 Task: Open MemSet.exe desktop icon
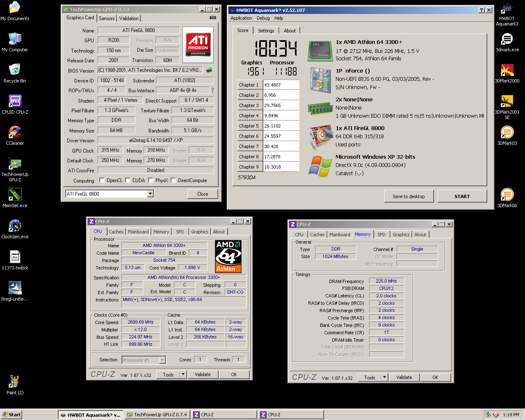point(15,198)
